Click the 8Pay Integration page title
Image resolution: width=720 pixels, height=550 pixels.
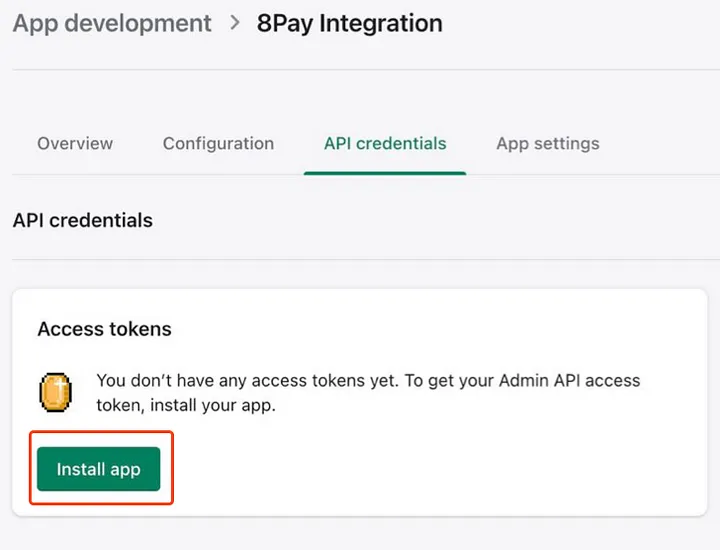point(349,23)
